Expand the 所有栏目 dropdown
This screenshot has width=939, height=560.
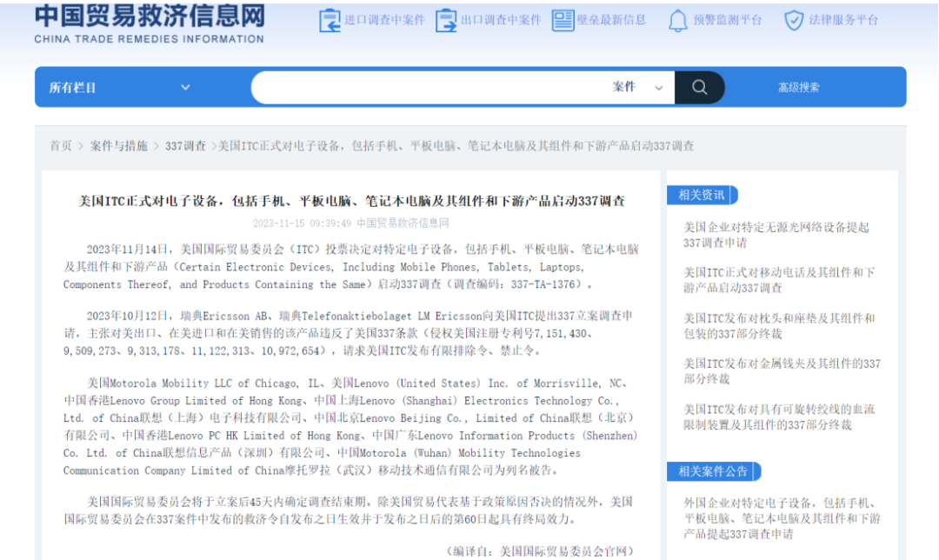coord(120,88)
